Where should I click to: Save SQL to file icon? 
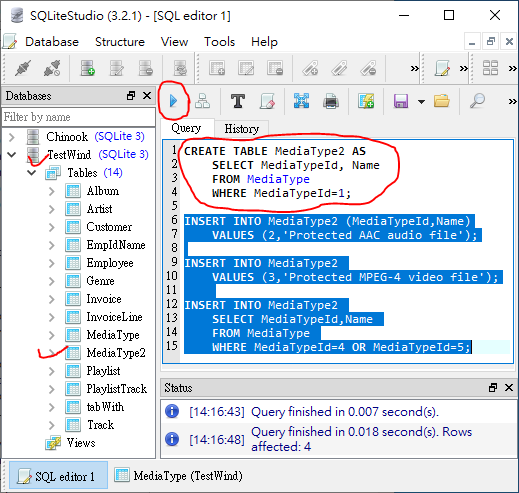pyautogui.click(x=401, y=101)
